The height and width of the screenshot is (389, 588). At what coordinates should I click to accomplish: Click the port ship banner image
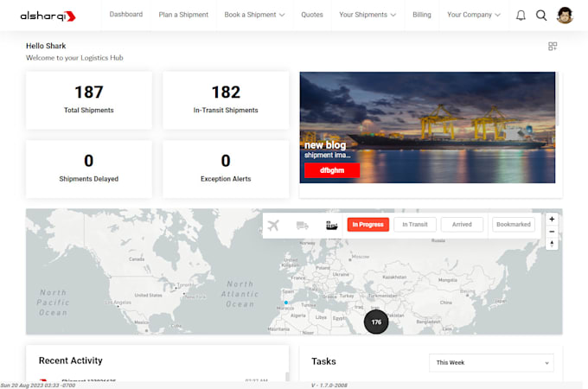tap(427, 127)
